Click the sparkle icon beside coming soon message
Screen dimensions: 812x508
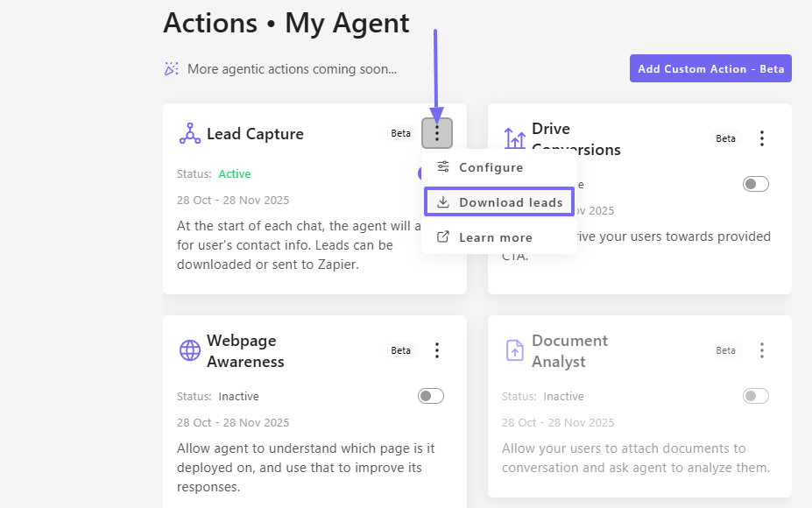172,68
